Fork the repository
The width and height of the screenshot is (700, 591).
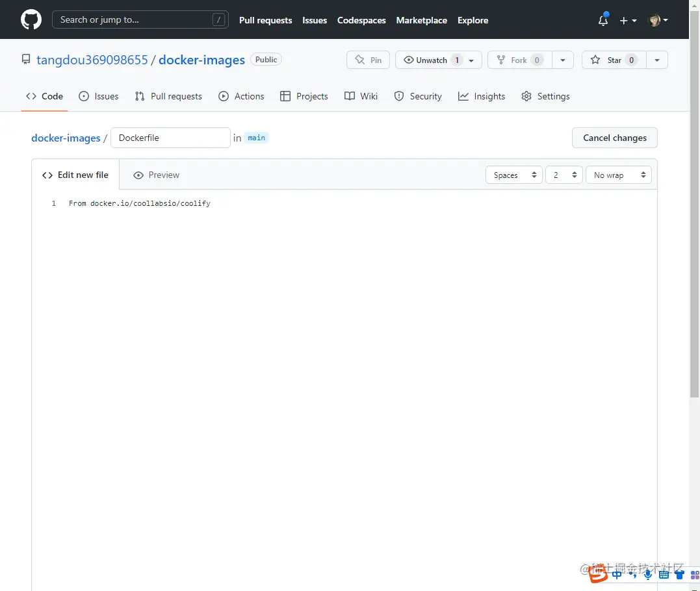[x=520, y=60]
